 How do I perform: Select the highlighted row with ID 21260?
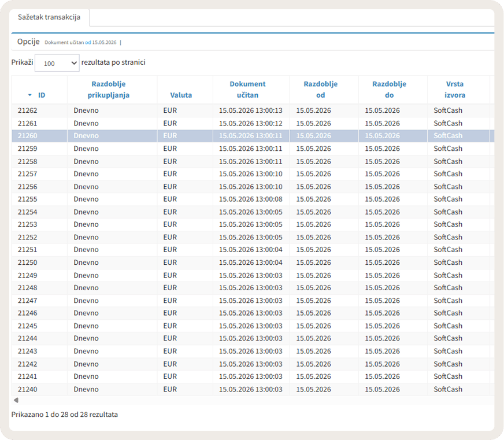[x=253, y=136]
